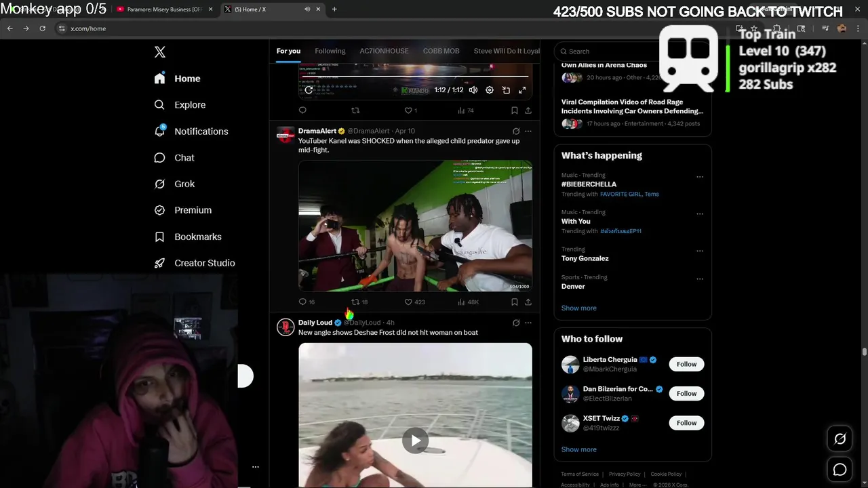
Task: Open the Tony Gonzalez trend options menu
Action: pos(700,251)
